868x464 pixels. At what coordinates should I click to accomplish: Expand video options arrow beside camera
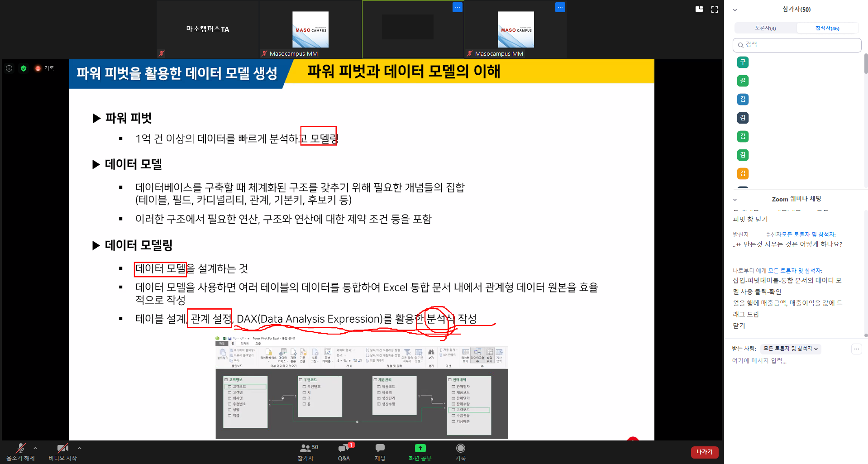[x=80, y=448]
